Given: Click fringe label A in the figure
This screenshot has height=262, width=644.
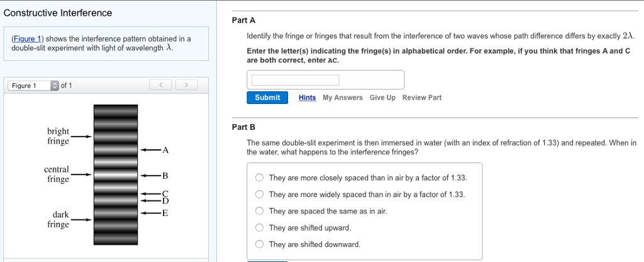Looking at the screenshot, I should (165, 150).
